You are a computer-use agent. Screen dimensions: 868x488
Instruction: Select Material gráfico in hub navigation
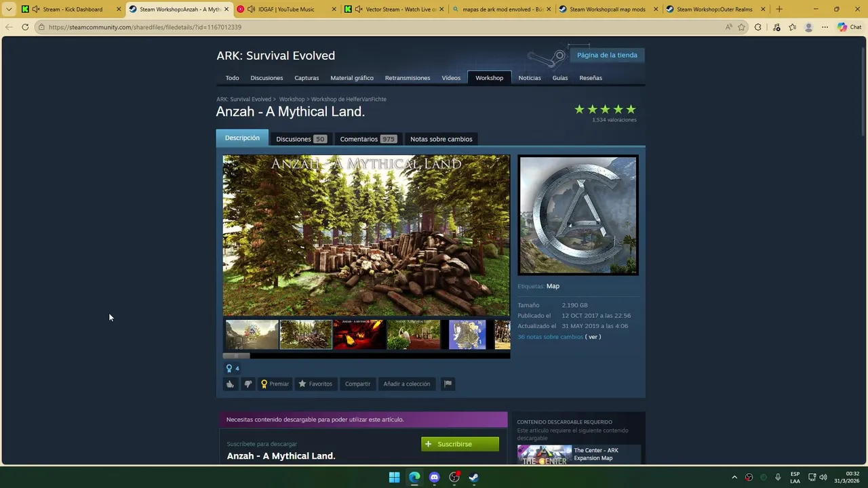pyautogui.click(x=352, y=78)
